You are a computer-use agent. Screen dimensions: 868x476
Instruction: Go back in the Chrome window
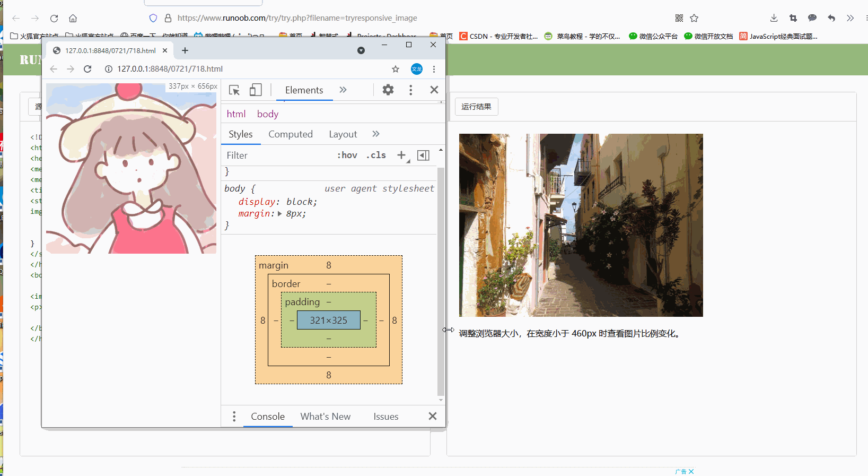(54, 69)
